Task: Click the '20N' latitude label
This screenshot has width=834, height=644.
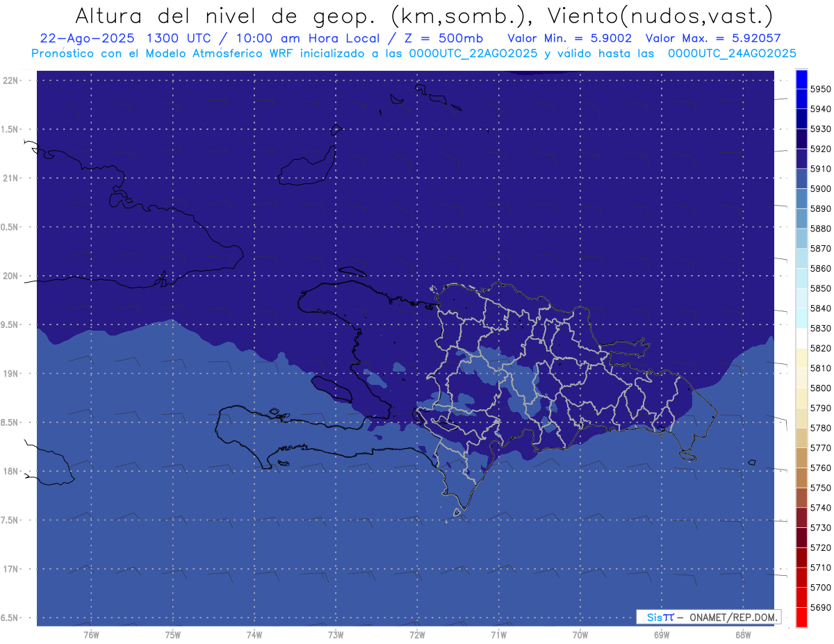Action: [12, 276]
